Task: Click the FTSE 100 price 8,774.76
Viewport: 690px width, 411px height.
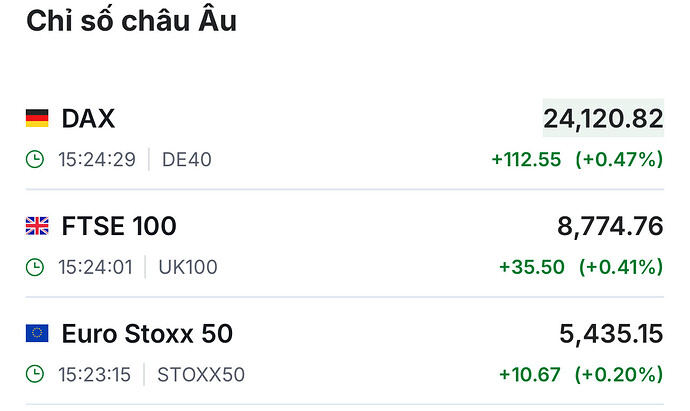Action: [610, 227]
